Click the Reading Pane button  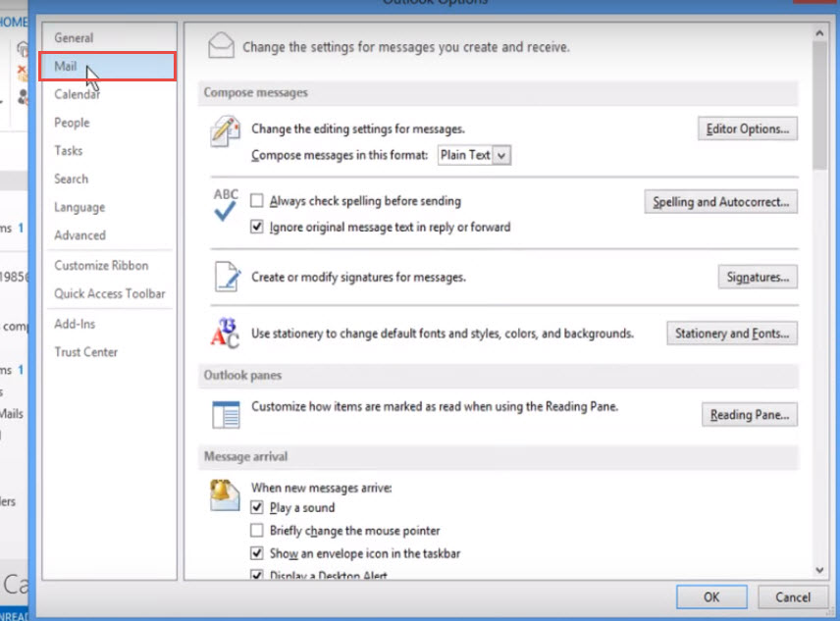(750, 415)
